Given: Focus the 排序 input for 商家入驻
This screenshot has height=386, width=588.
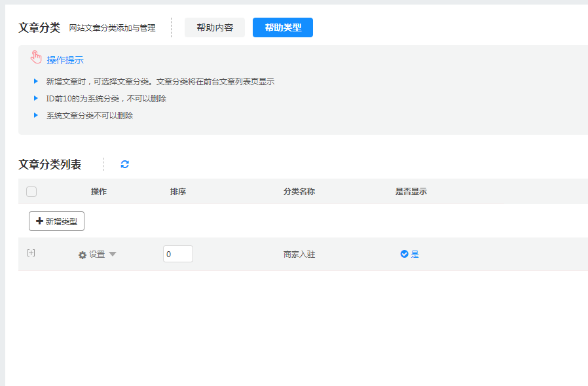Looking at the screenshot, I should [178, 254].
